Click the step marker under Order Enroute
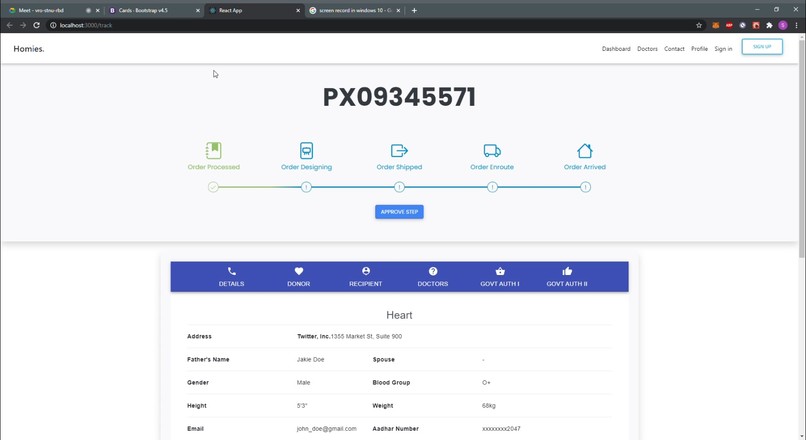This screenshot has width=806, height=440. tap(492, 187)
